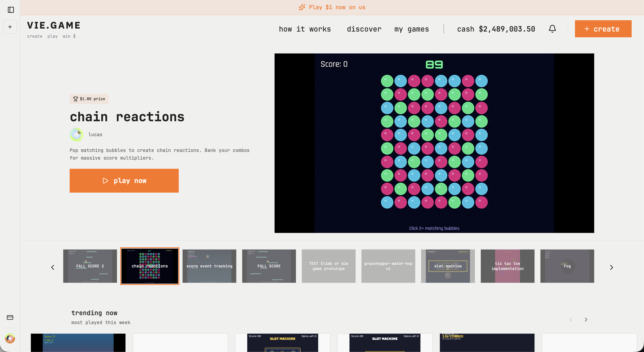Click lucas's circular avatar
The image size is (644, 352).
(76, 134)
